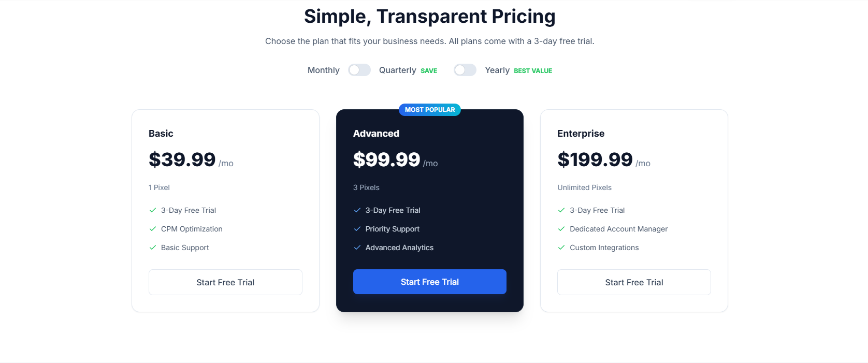This screenshot has width=868, height=363.
Task: Toggle the Quarterly to Yearly billing switch
Action: tap(465, 70)
